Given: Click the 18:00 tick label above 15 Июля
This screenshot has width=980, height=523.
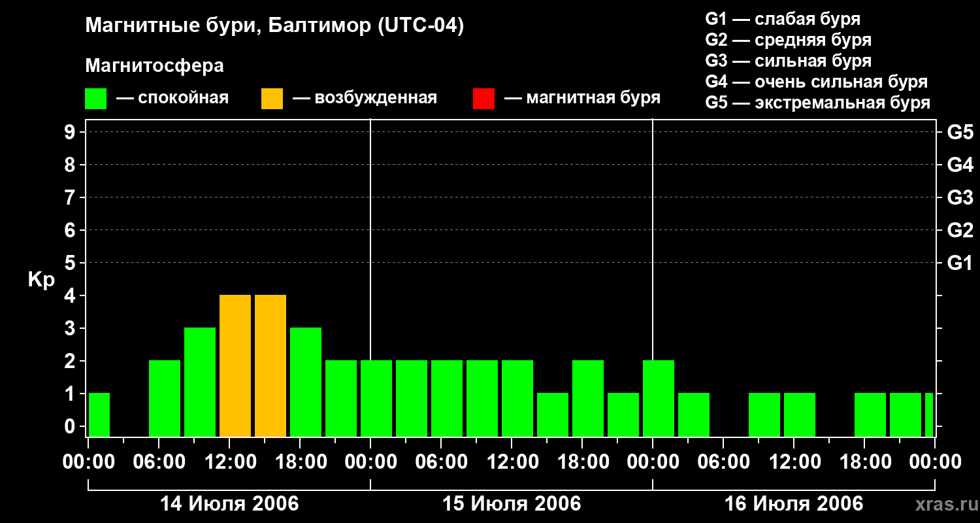Looking at the screenshot, I should pos(582,462).
